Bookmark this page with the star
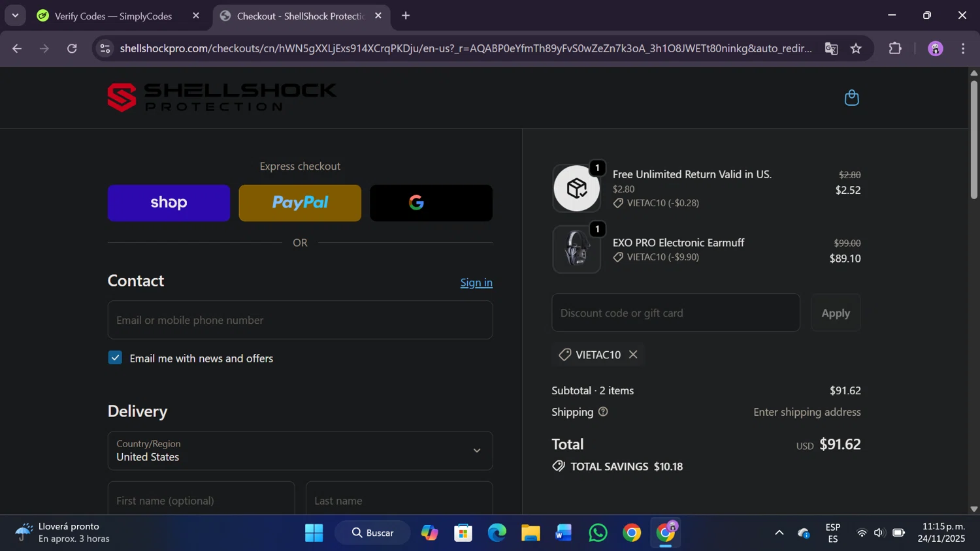The image size is (980, 551). 856,48
